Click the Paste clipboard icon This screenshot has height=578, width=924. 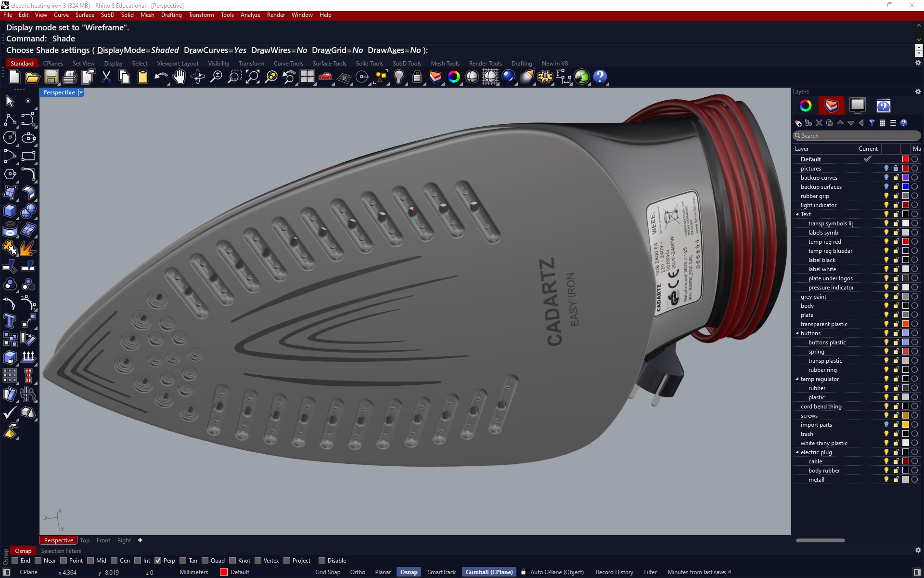(x=142, y=77)
